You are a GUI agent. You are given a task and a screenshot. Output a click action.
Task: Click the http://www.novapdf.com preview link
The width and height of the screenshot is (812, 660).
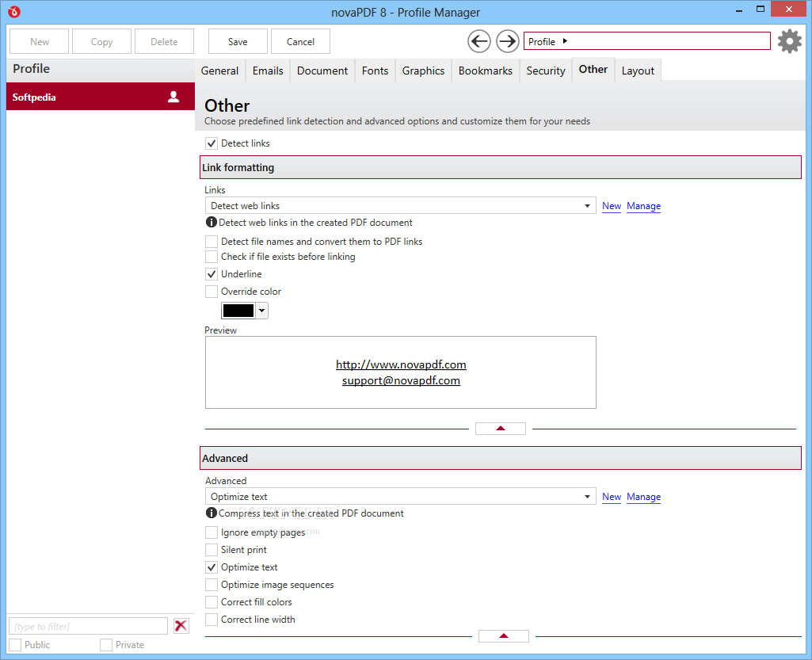click(x=401, y=364)
